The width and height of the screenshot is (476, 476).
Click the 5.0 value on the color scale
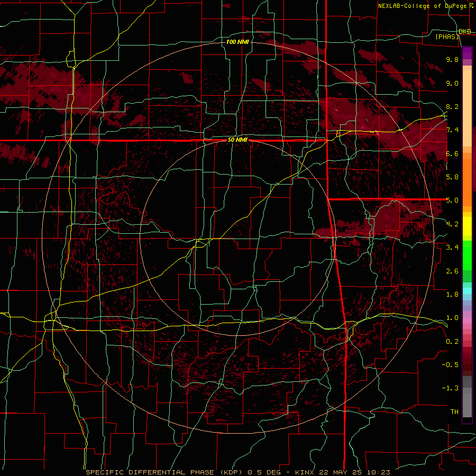click(x=452, y=200)
